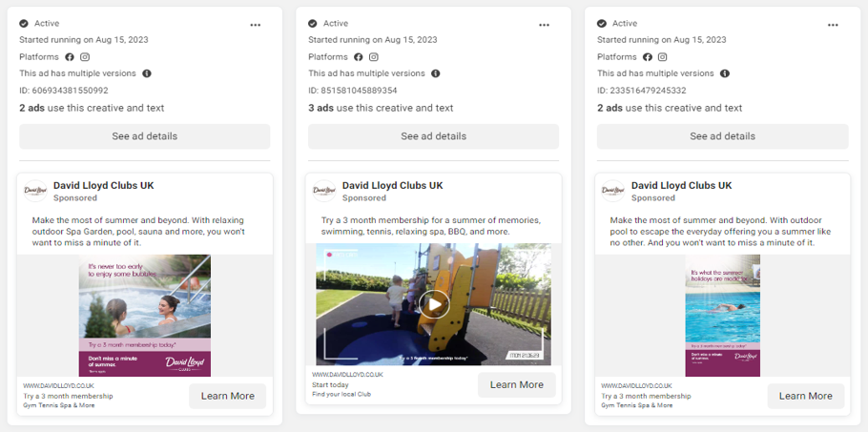868x432 pixels.
Task: Select the ID 606934381550992 text
Action: (64, 91)
